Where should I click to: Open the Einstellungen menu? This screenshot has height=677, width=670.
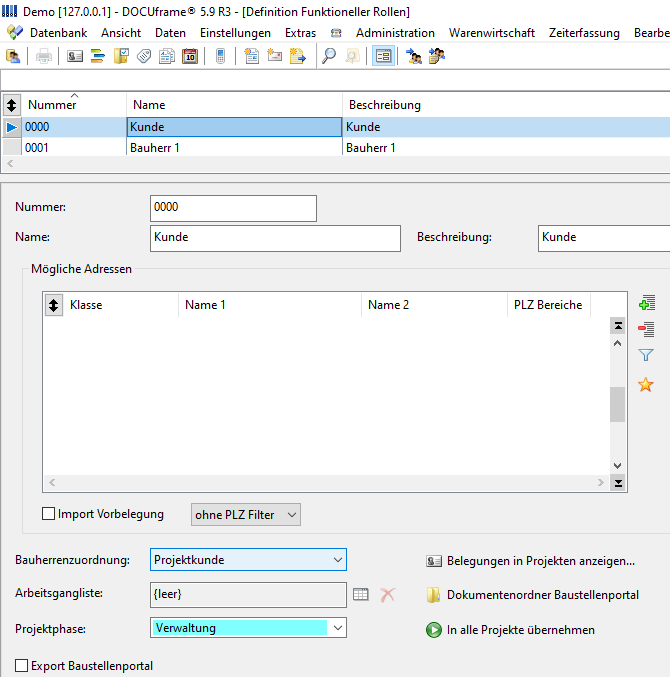pyautogui.click(x=235, y=33)
